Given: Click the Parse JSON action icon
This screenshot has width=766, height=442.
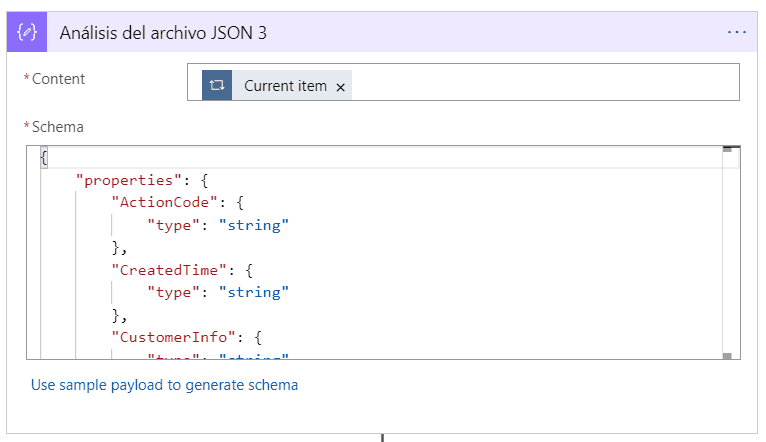Looking at the screenshot, I should (x=27, y=32).
